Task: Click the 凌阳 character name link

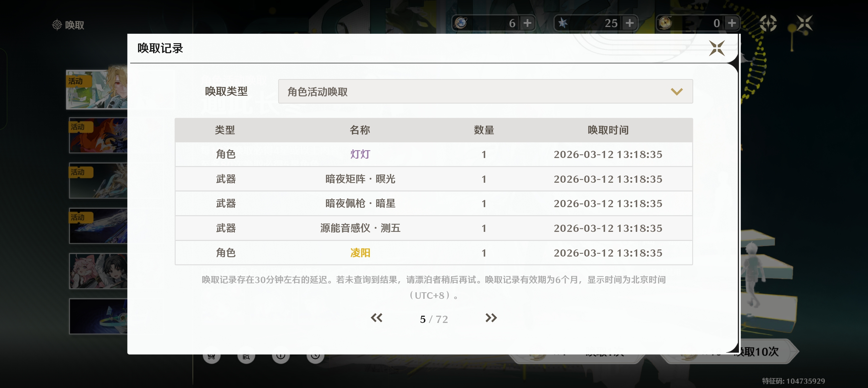Action: (x=360, y=253)
